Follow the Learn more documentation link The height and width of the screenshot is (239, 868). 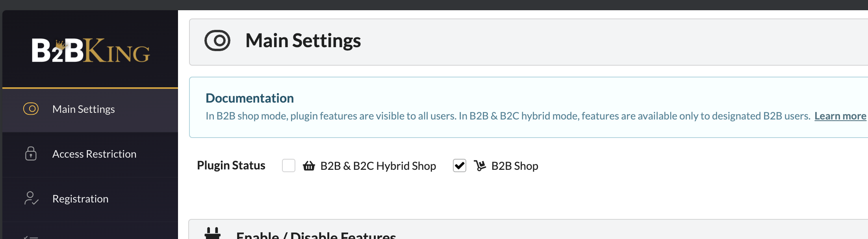tap(840, 116)
